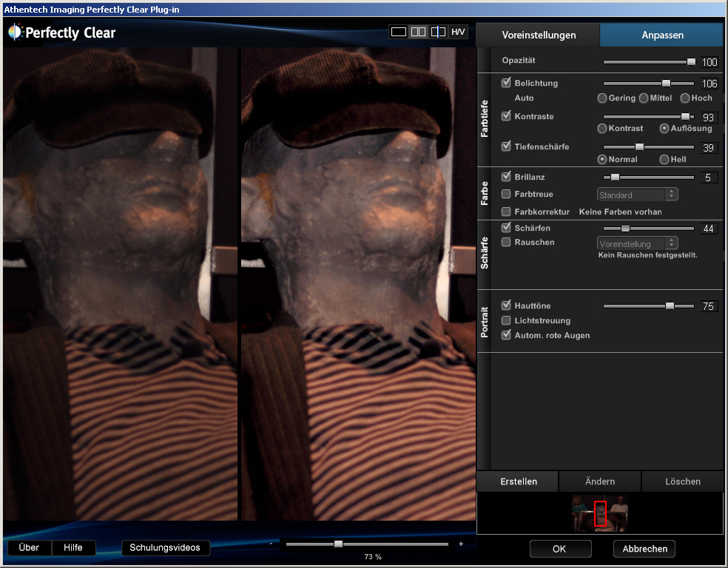Image resolution: width=728 pixels, height=568 pixels.
Task: Click the Löschen preset button
Action: tap(682, 481)
